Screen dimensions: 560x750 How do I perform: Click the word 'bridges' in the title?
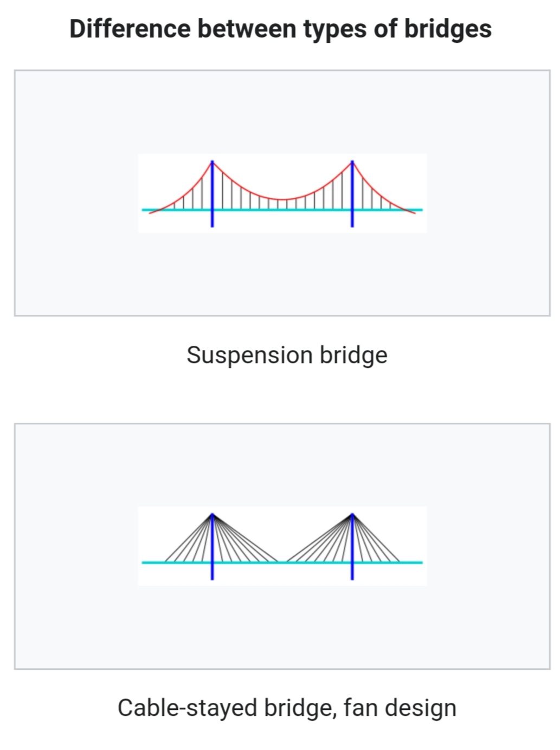tap(448, 29)
